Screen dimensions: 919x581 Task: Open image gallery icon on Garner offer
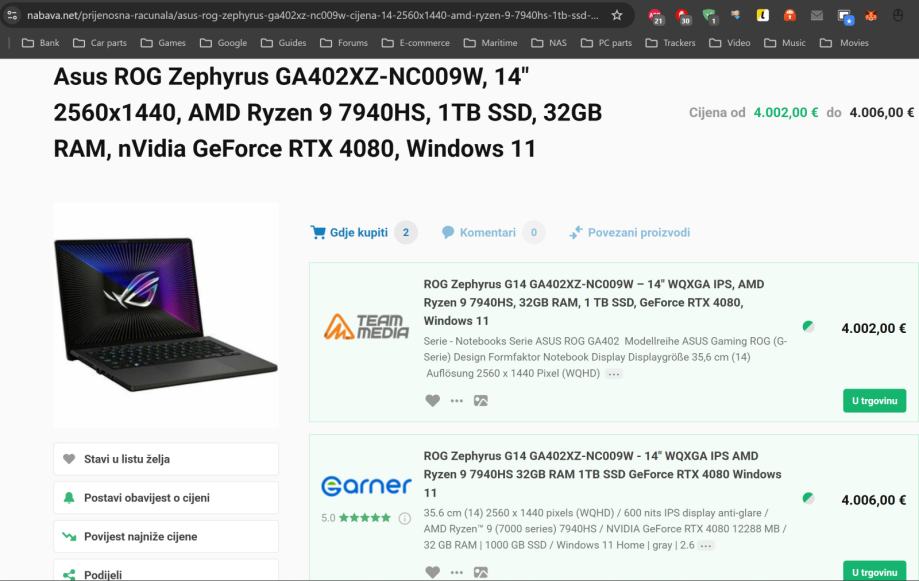[x=481, y=572]
